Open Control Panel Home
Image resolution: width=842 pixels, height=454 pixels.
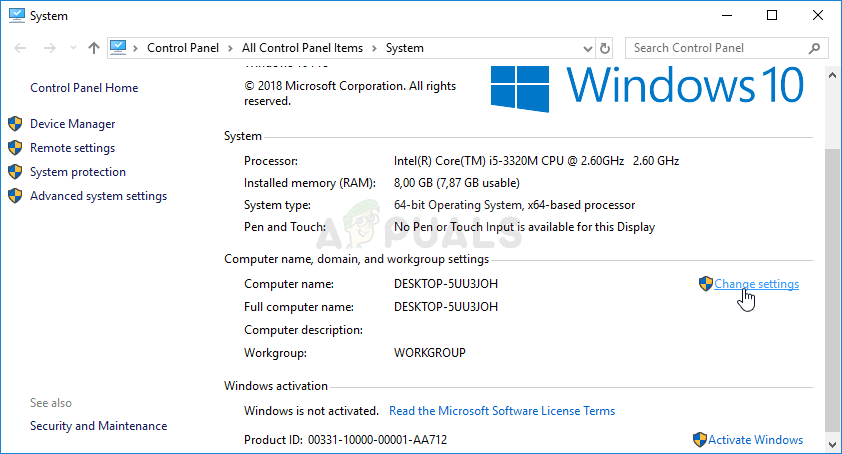84,88
